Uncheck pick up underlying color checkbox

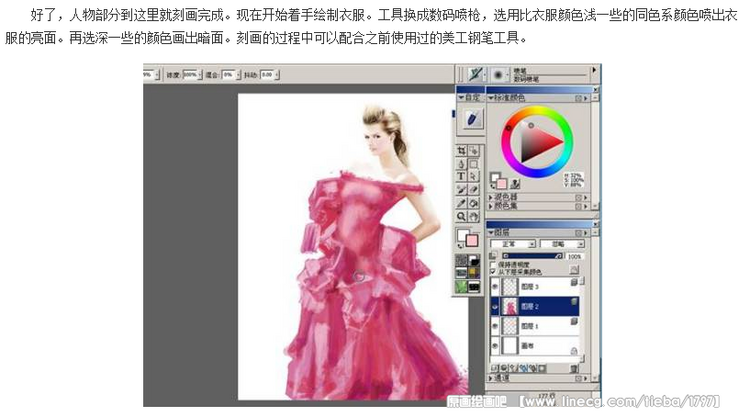[493, 272]
